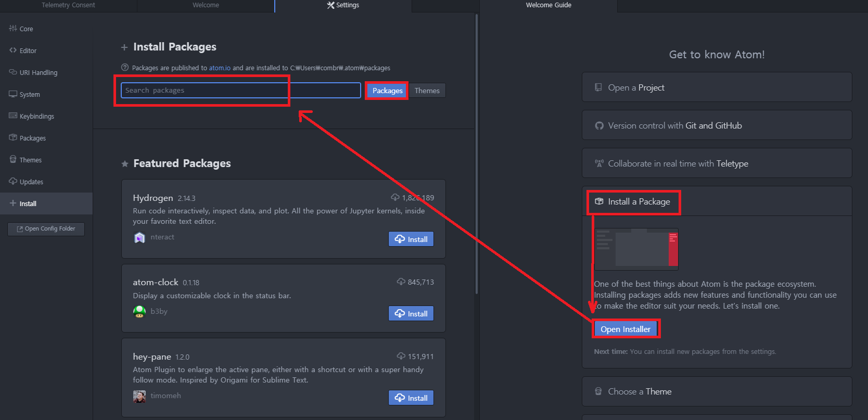Open Editor settings in sidebar
Image resolution: width=868 pixels, height=420 pixels.
(x=46, y=50)
